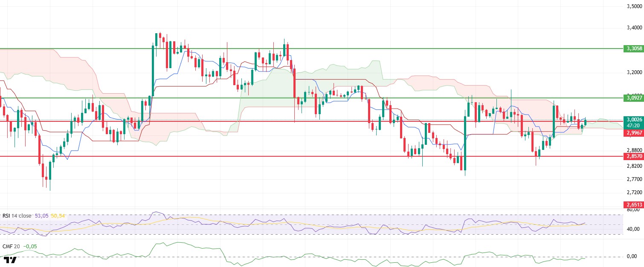Click the red 2,8570 price label
644x267 pixels.
click(x=633, y=156)
